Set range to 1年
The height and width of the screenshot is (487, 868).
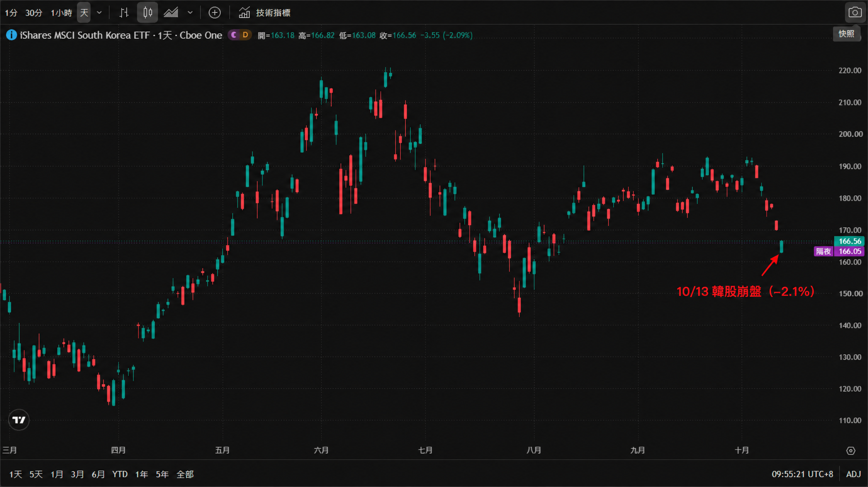click(141, 475)
